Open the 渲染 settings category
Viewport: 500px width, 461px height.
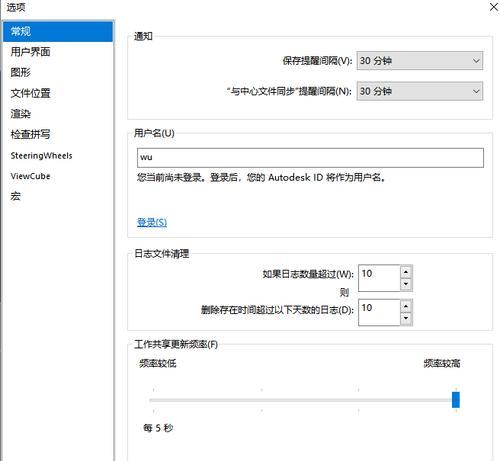20,114
